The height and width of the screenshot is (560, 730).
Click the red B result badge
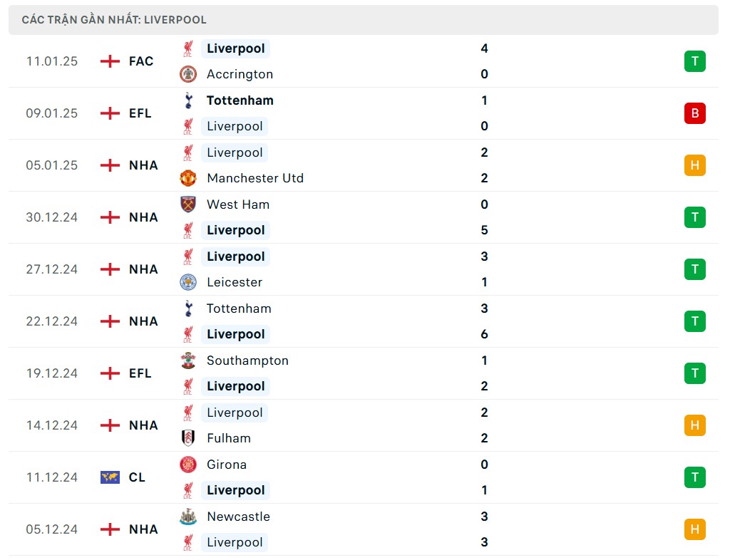694,113
